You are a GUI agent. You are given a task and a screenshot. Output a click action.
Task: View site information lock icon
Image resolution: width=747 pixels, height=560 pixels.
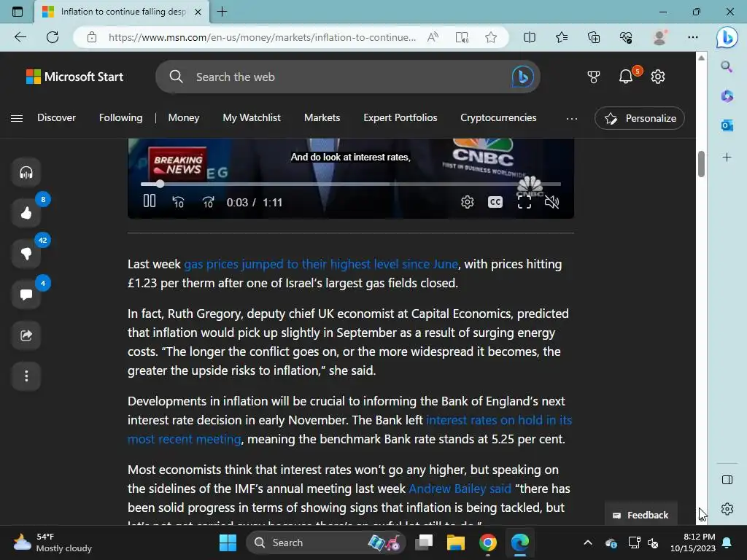pos(92,37)
